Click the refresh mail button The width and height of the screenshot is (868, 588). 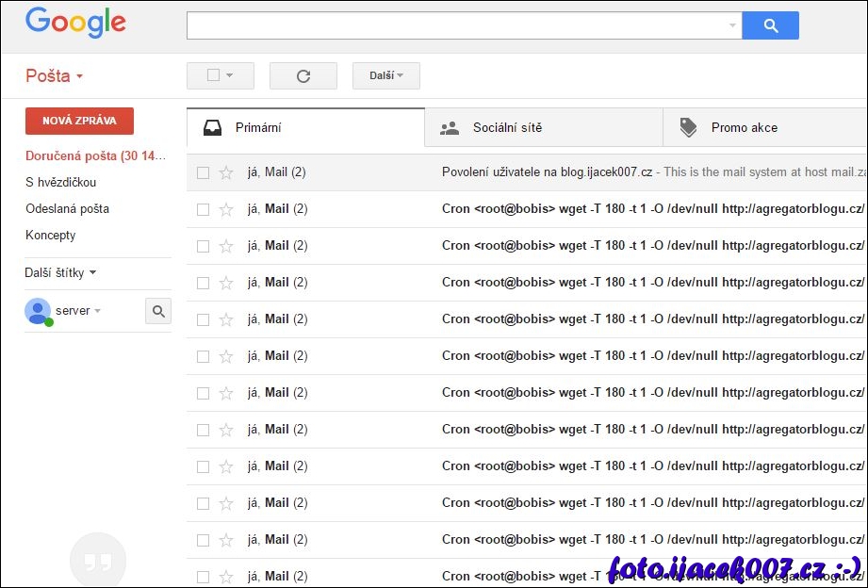tap(303, 76)
